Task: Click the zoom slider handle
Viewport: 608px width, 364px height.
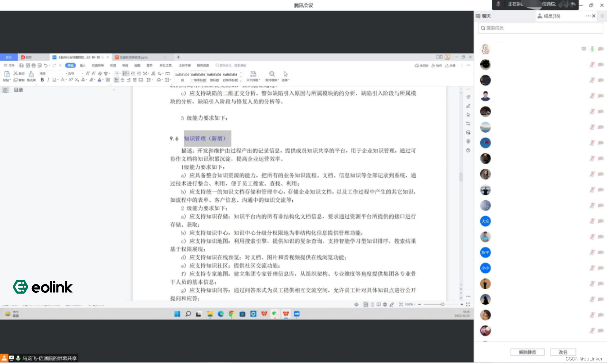Action: (x=442, y=304)
